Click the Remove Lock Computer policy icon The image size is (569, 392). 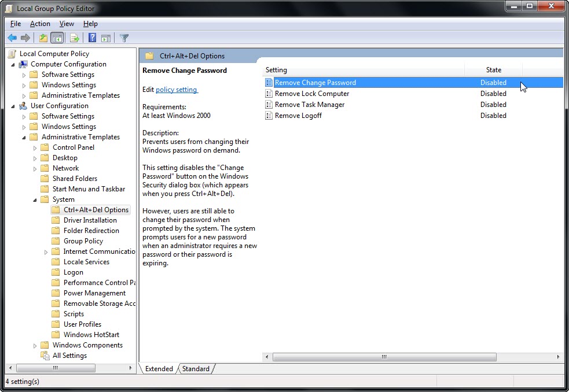coord(269,94)
